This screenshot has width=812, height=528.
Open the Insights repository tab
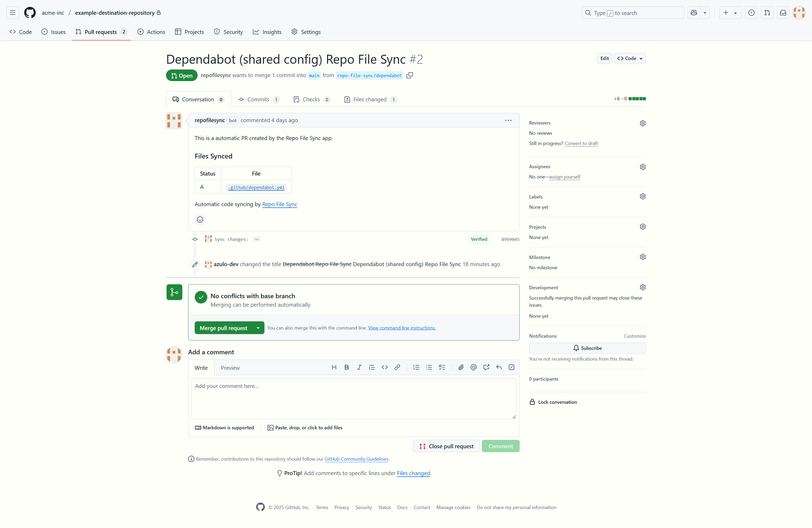pos(267,32)
